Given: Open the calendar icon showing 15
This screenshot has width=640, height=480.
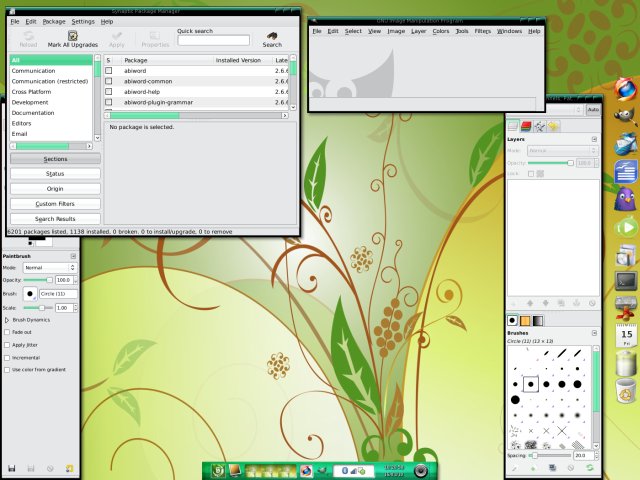Looking at the screenshot, I should [x=627, y=335].
